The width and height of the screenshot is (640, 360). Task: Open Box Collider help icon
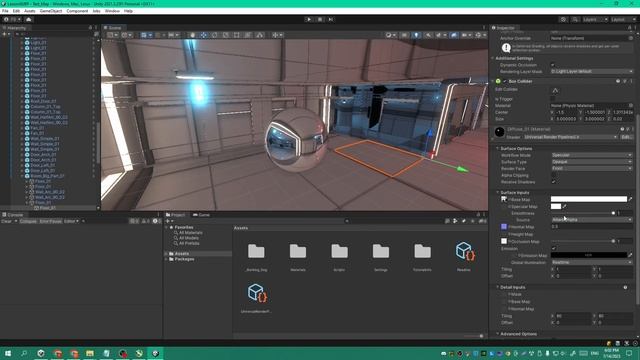tap(618, 81)
